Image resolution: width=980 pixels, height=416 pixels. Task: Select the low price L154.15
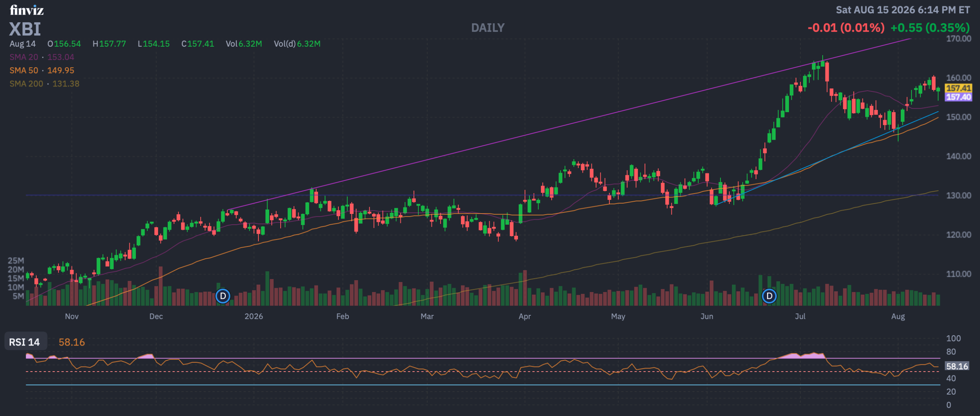coord(154,44)
